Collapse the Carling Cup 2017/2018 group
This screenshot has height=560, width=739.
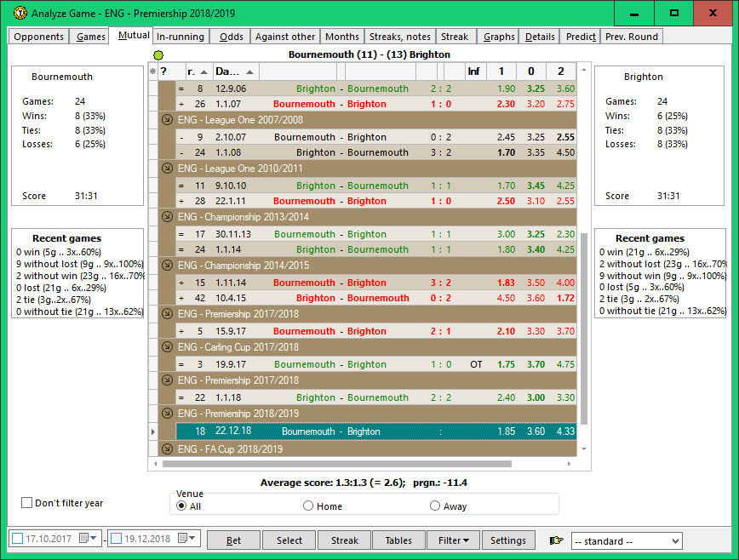point(167,348)
